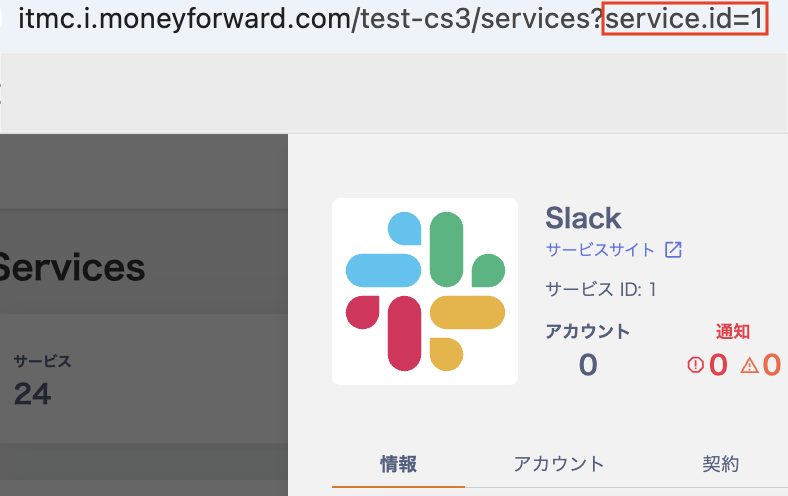Click the orange warning count 0
The height and width of the screenshot is (496, 788).
pos(771,365)
